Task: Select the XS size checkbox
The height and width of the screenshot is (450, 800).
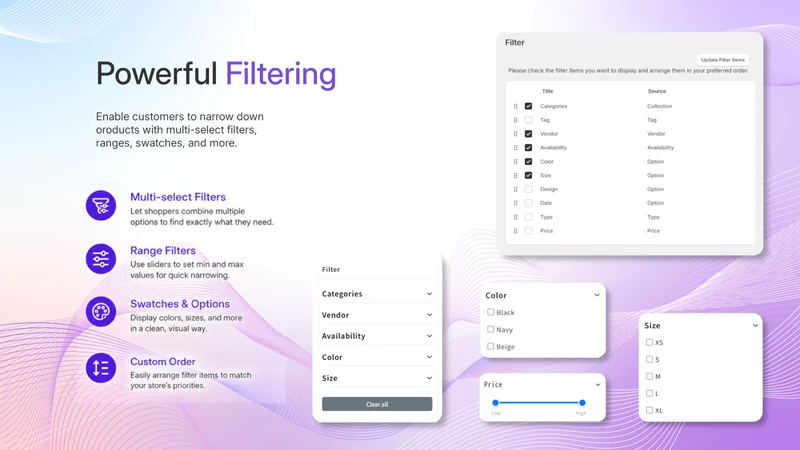Action: click(x=649, y=342)
